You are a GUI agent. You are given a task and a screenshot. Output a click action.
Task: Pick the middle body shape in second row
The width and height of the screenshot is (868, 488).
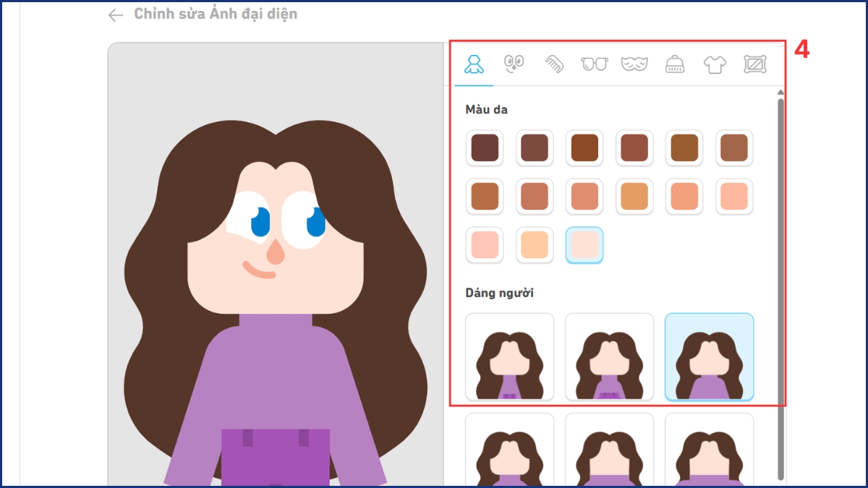pyautogui.click(x=609, y=449)
